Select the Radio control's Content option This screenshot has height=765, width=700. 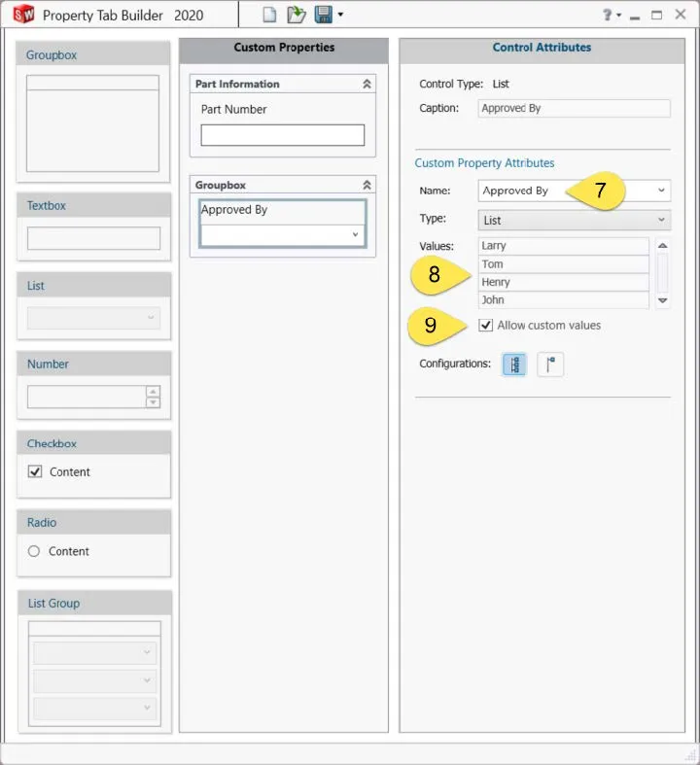[x=34, y=551]
